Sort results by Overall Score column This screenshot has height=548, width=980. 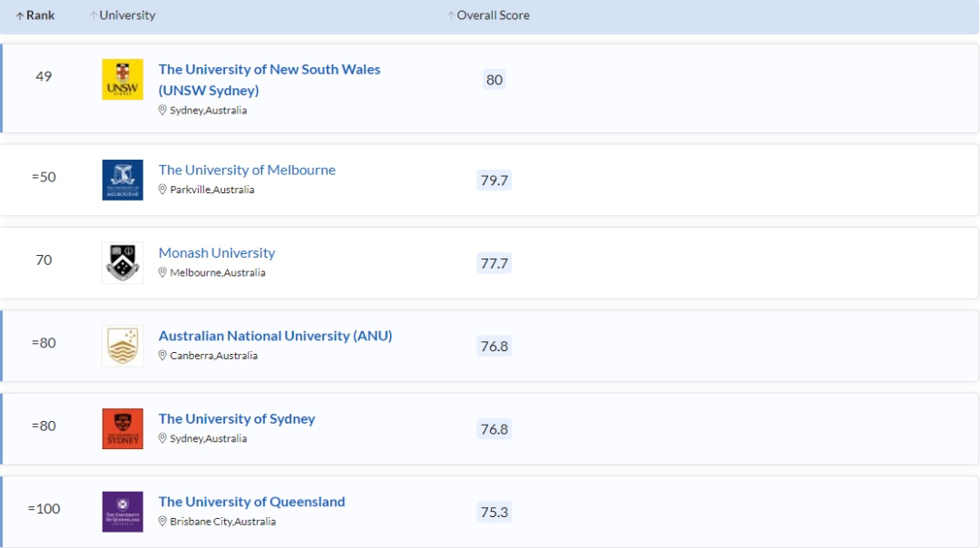(x=488, y=15)
